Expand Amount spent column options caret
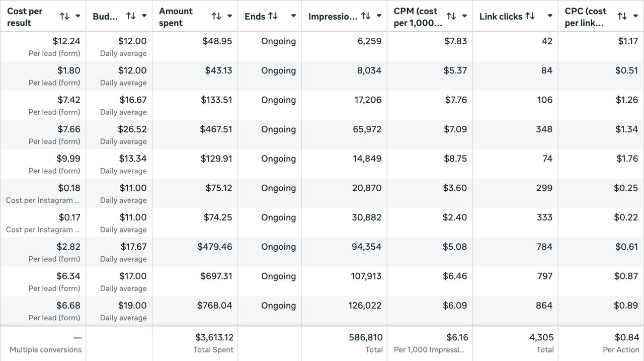This screenshot has height=361, width=644. pos(230,16)
